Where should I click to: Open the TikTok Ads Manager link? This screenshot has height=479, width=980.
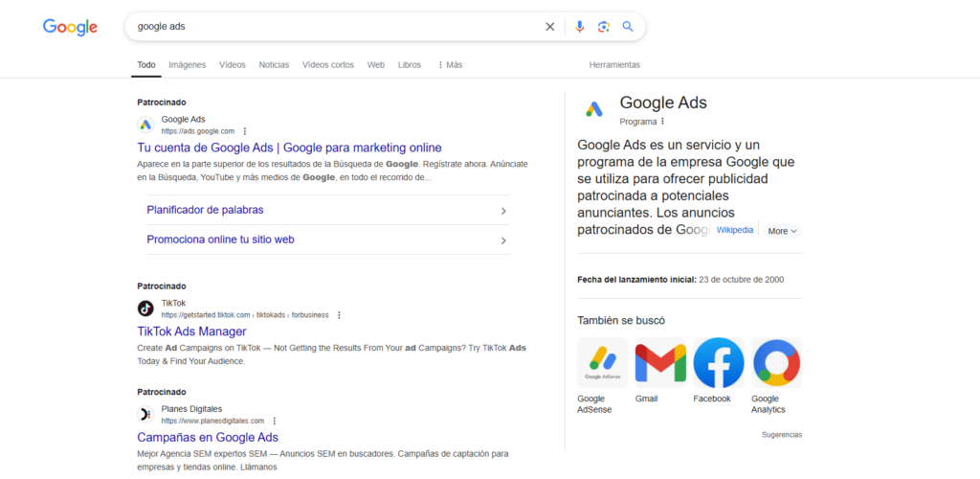coord(191,332)
